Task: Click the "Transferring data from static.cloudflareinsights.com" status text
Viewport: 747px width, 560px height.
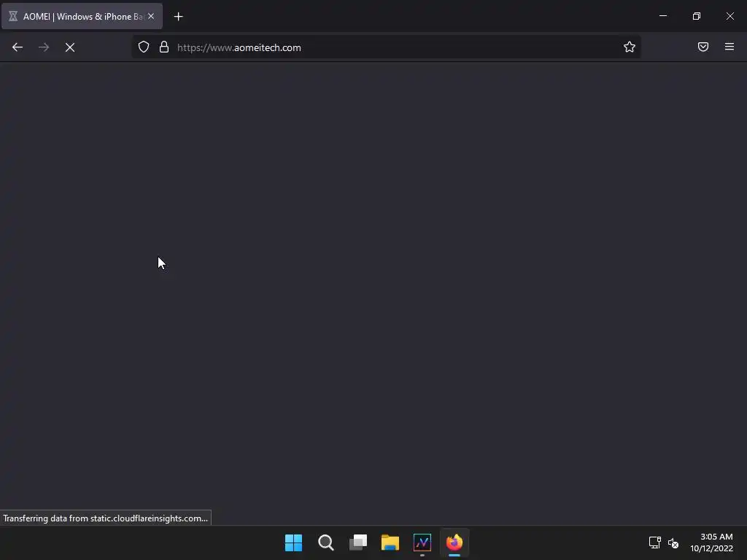Action: point(105,518)
